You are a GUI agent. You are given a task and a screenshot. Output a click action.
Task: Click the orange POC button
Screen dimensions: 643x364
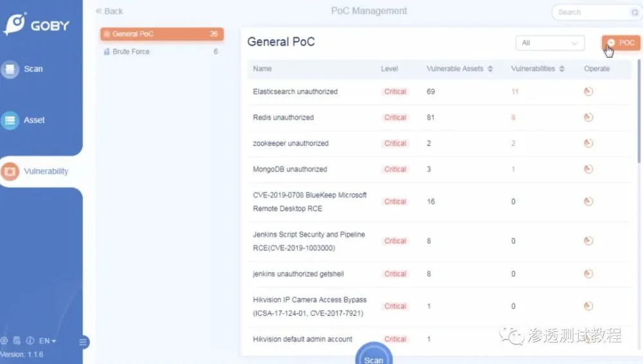click(x=620, y=42)
